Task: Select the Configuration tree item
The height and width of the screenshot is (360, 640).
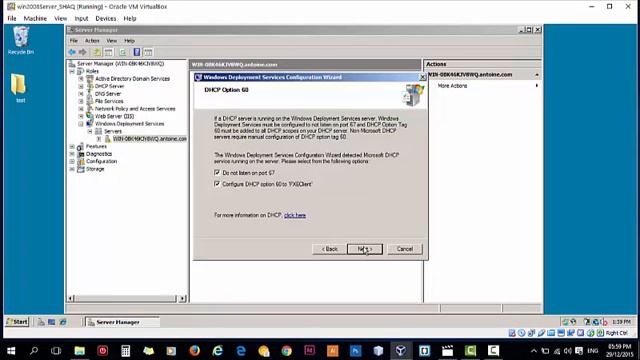Action: (101, 162)
